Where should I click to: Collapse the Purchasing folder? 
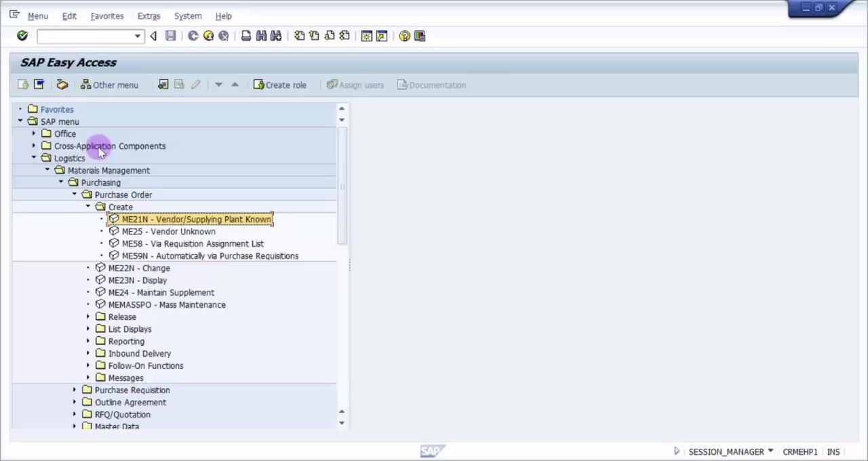[x=61, y=182]
